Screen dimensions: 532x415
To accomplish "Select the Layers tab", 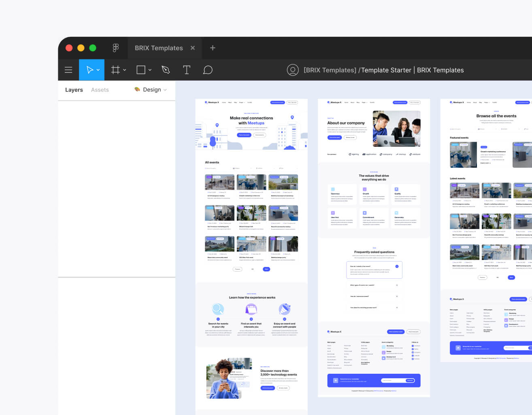I will (74, 89).
